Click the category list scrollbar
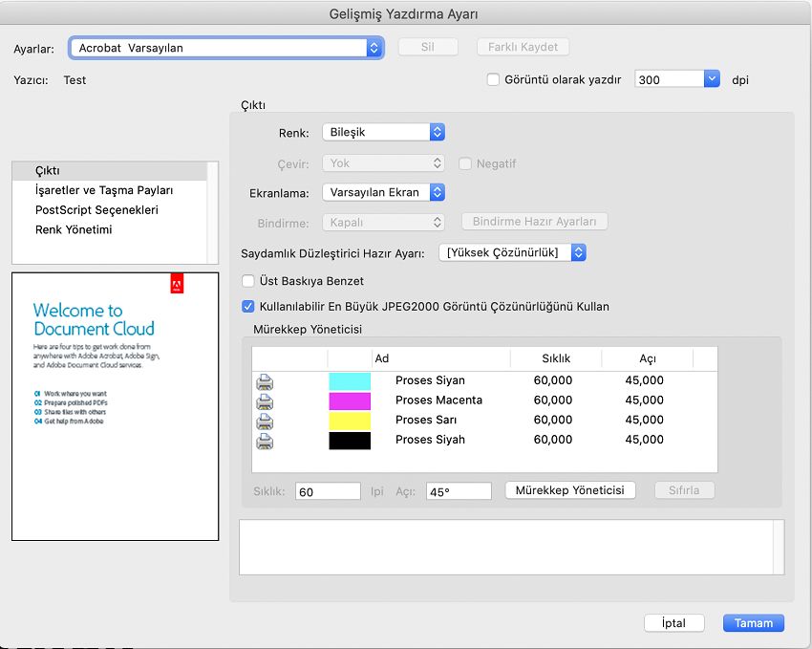The width and height of the screenshot is (812, 649). [212, 212]
